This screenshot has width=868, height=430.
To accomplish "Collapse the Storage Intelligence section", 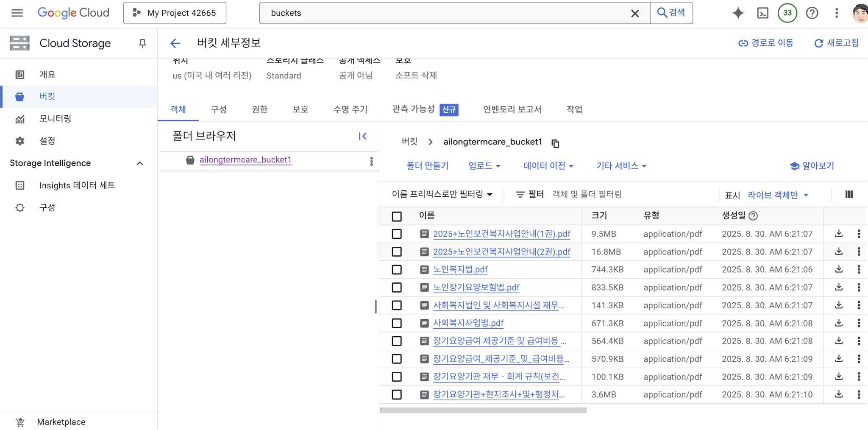I will click(x=139, y=163).
